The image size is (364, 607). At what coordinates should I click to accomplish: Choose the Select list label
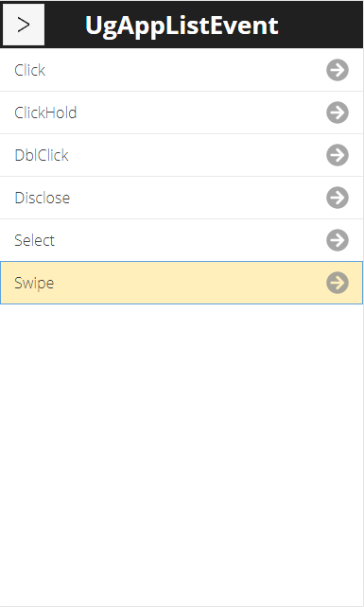pyautogui.click(x=34, y=240)
